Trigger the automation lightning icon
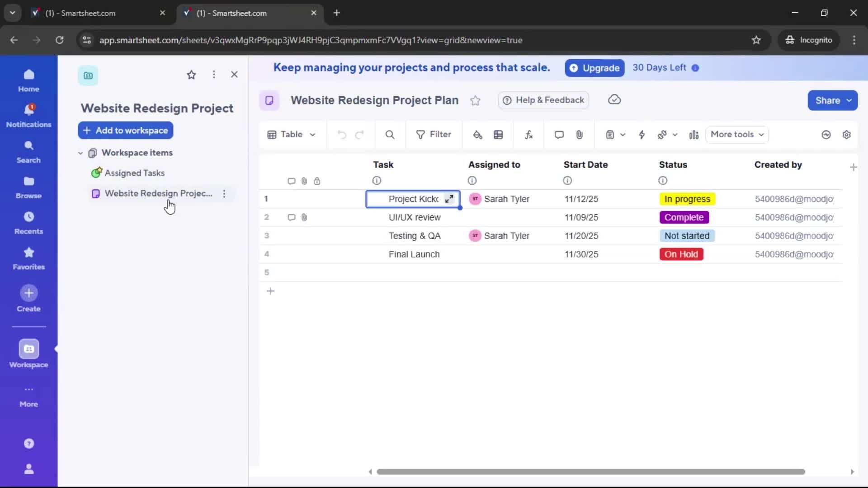Screen dimensions: 868x488 pyautogui.click(x=642, y=135)
